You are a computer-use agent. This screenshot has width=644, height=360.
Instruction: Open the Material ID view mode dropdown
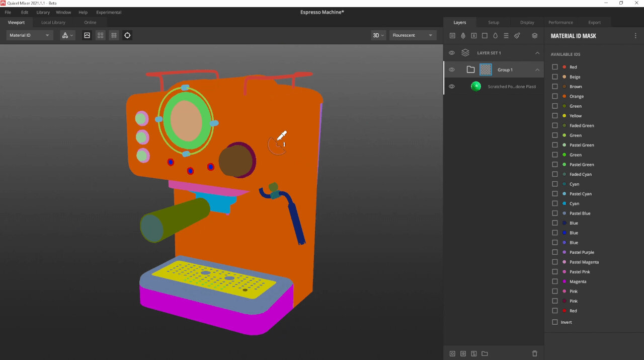point(29,35)
